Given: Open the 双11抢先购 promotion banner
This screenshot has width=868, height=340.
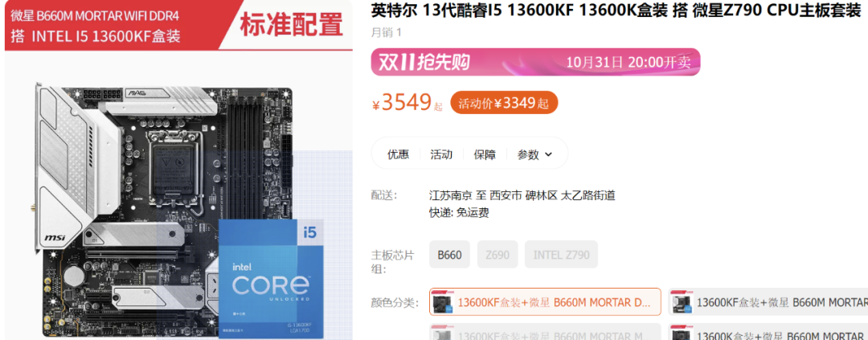Looking at the screenshot, I should pos(535,62).
